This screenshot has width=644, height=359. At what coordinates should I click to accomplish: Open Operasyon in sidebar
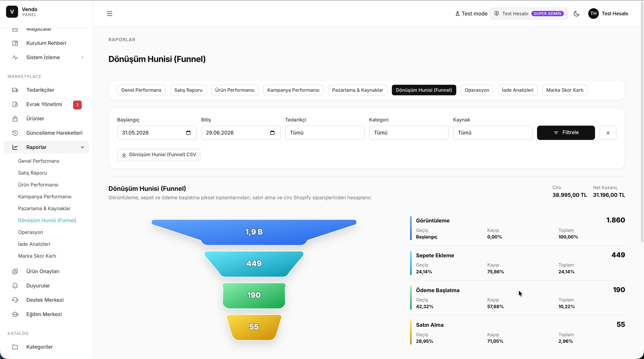(30, 232)
